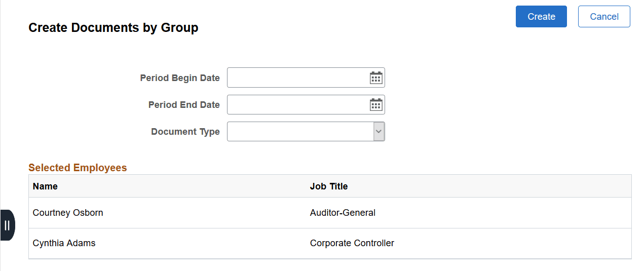
Task: Click the Document Type label
Action: (185, 132)
